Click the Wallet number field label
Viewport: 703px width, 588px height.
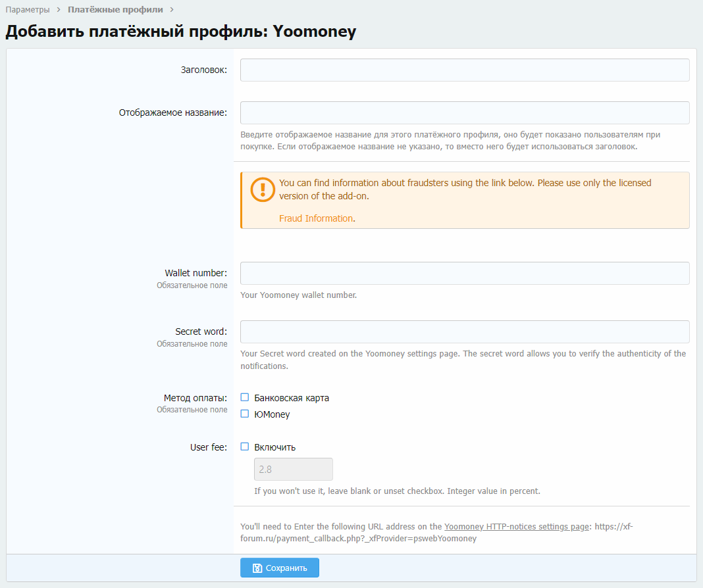tap(195, 273)
